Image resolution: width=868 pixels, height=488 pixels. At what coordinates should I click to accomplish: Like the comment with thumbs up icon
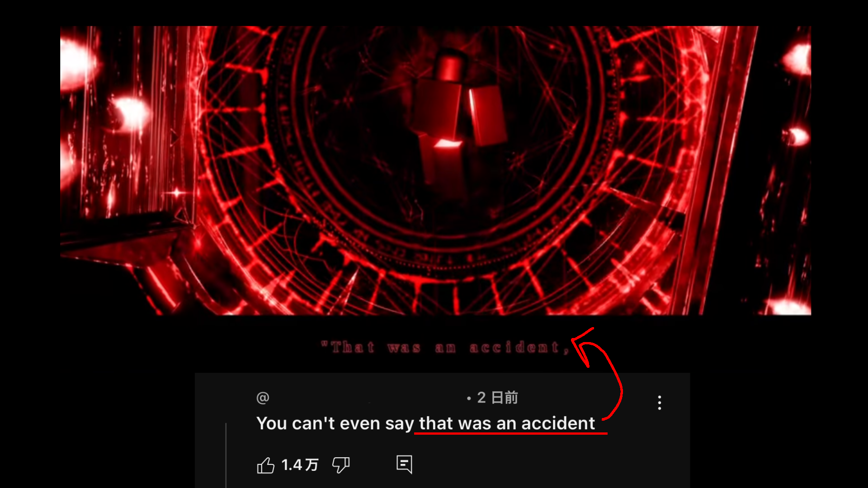click(265, 465)
